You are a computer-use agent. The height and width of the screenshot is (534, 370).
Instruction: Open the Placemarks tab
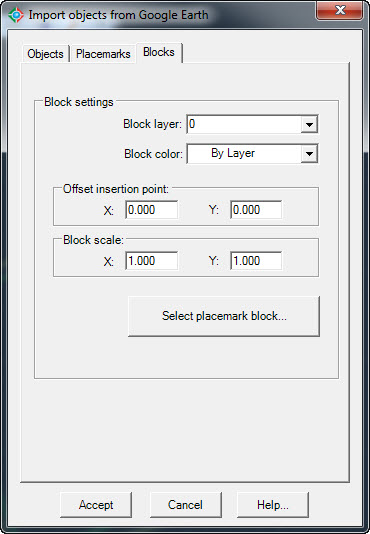pos(103,54)
